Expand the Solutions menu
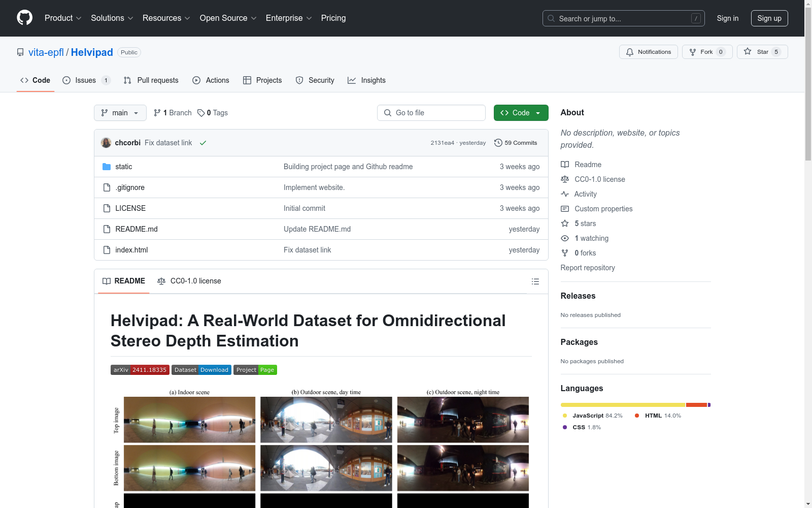812x508 pixels. (112, 18)
